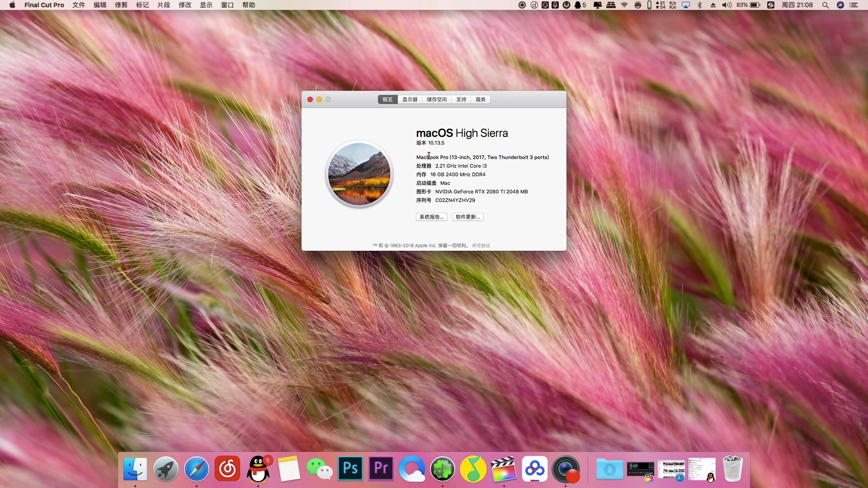Open Finder from the Dock
This screenshot has width=868, height=488.
coord(135,469)
